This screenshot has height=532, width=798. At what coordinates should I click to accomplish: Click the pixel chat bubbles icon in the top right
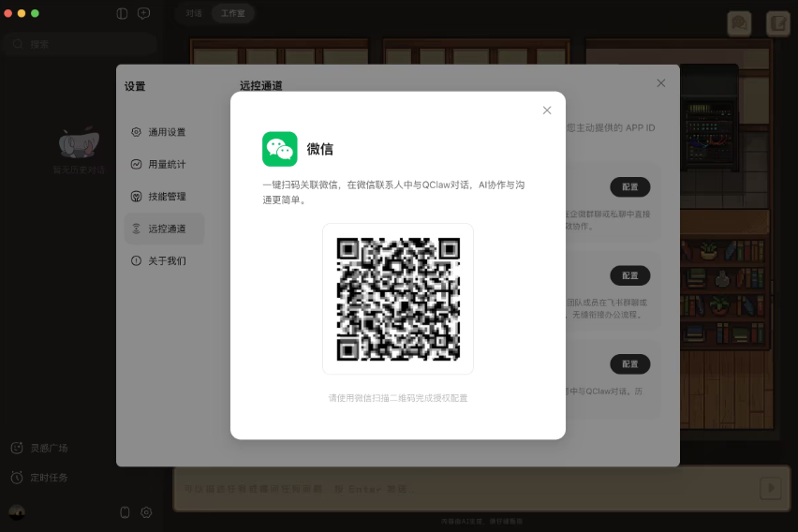pos(740,23)
